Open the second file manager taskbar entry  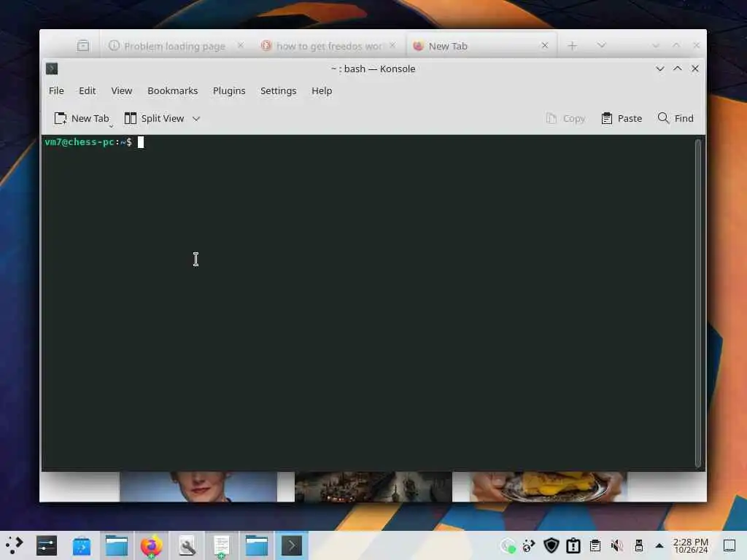(257, 545)
